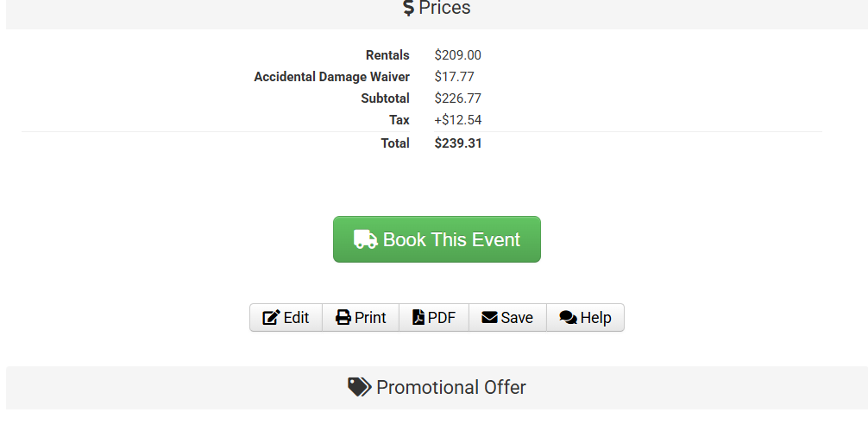Click the chat bubbles Help icon
The image size is (868, 425).
(568, 318)
